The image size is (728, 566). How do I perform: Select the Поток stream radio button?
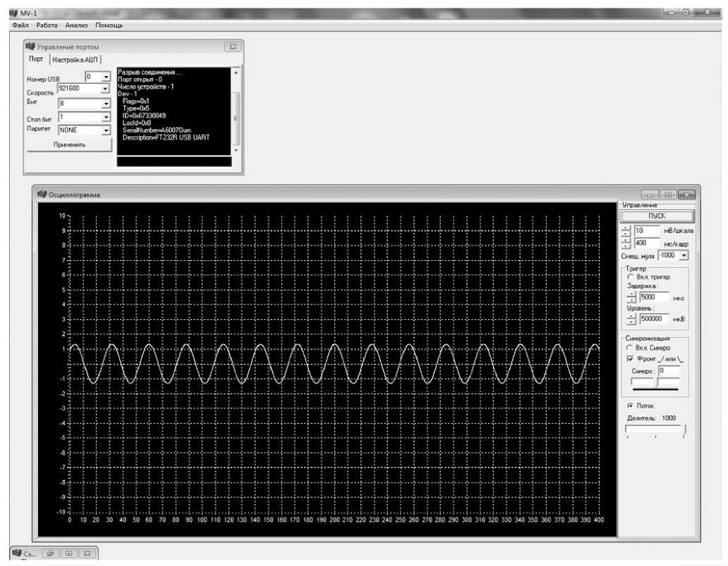(x=630, y=406)
